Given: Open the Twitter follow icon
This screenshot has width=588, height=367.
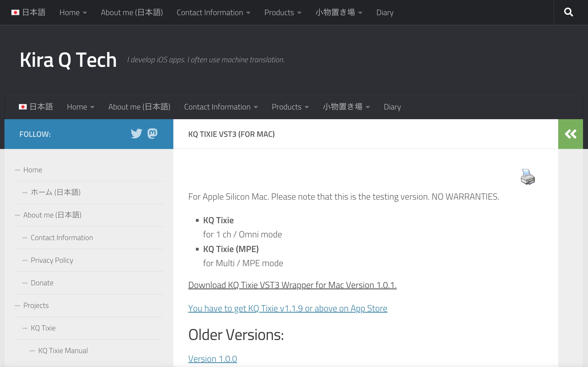Looking at the screenshot, I should coord(136,134).
